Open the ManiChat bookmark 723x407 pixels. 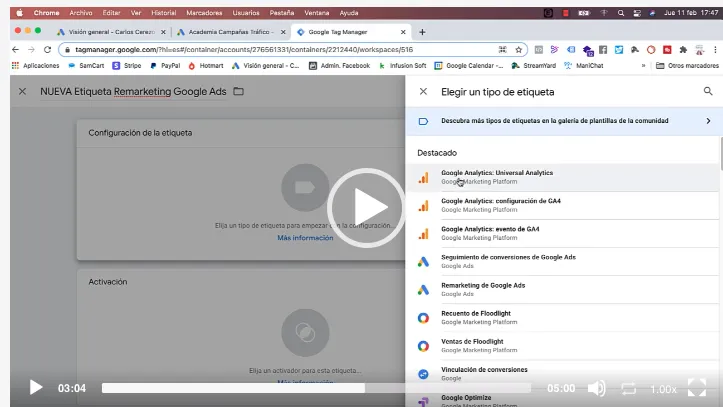coord(583,65)
